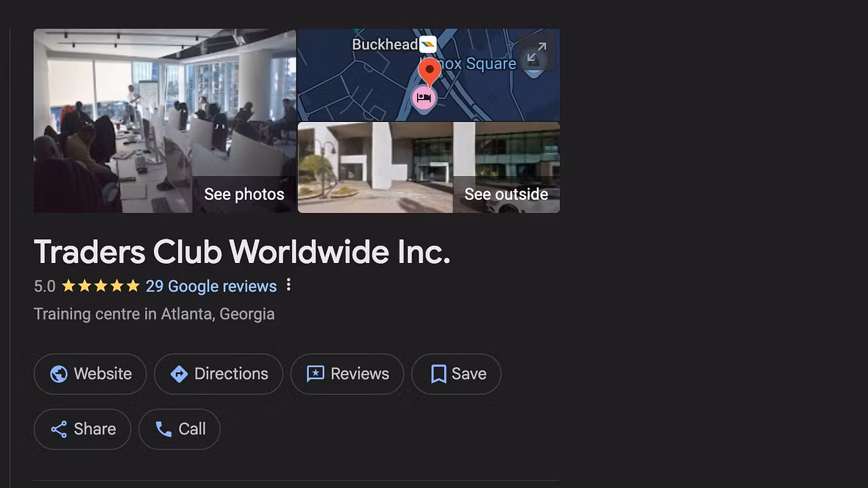Get Directions to Traders Club Worldwide
Screen dimensions: 868x488
click(x=218, y=373)
